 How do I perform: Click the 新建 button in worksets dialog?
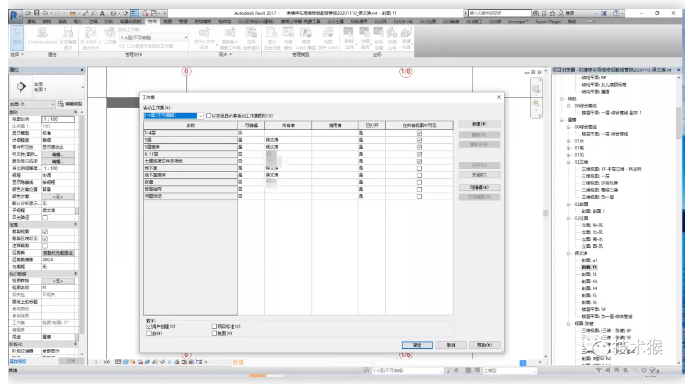click(479, 124)
